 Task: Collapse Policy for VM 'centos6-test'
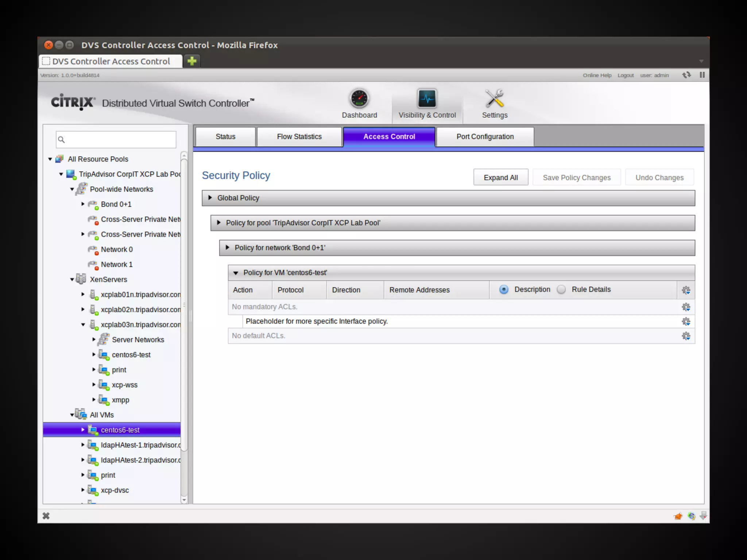[x=236, y=273]
